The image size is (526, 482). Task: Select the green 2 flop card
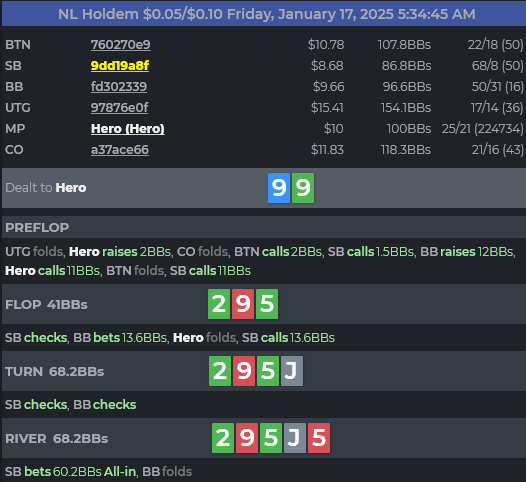[x=219, y=304]
